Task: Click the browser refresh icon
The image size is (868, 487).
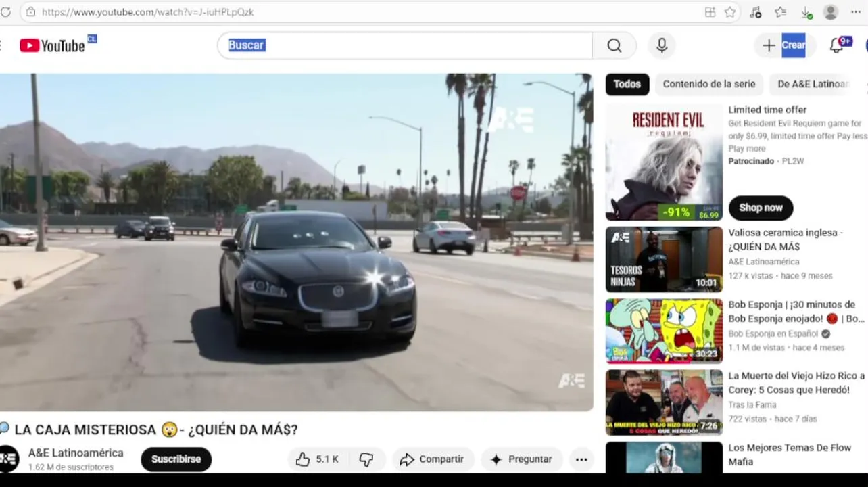Action: coord(5,12)
